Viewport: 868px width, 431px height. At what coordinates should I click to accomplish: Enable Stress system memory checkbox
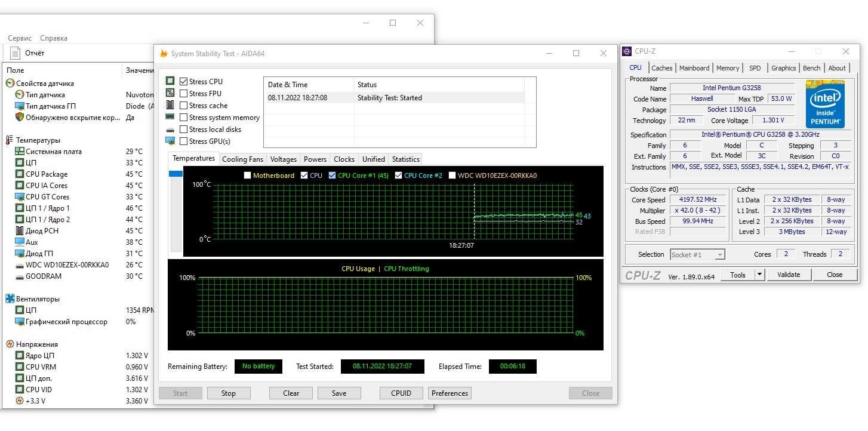click(184, 118)
